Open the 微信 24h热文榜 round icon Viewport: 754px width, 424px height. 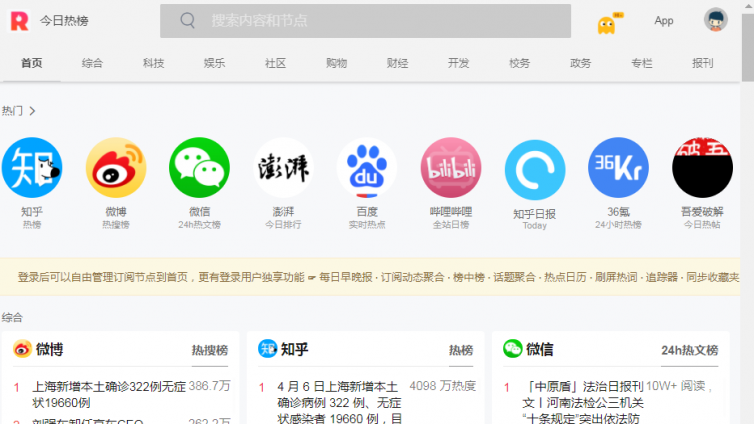click(200, 168)
